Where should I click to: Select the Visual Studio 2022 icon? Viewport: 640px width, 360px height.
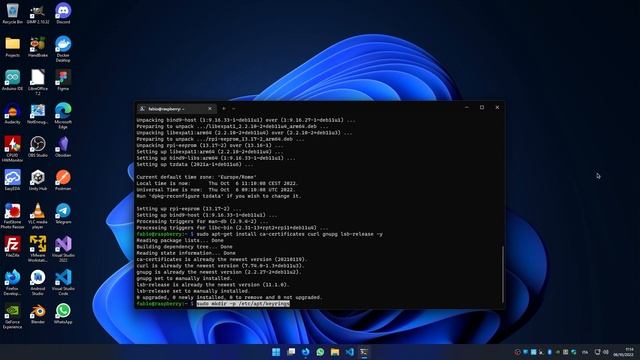pyautogui.click(x=63, y=249)
